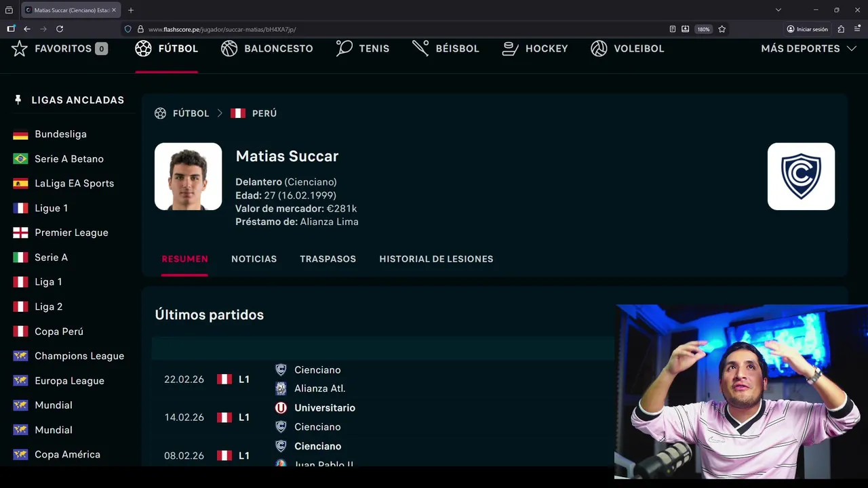
Task: Click Universitario team name
Action: [324, 408]
